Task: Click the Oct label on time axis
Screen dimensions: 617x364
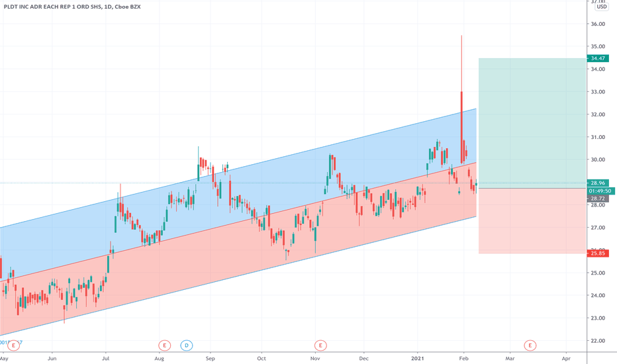Action: [261, 359]
